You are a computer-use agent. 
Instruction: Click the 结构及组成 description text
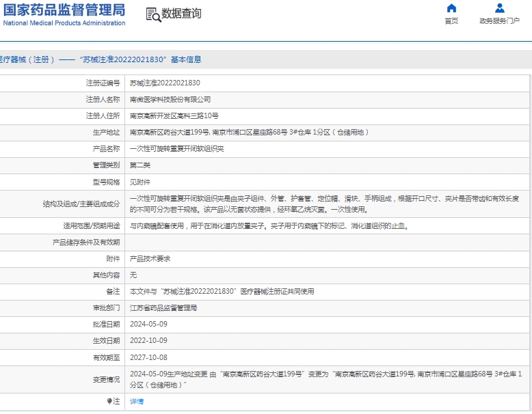point(324,204)
